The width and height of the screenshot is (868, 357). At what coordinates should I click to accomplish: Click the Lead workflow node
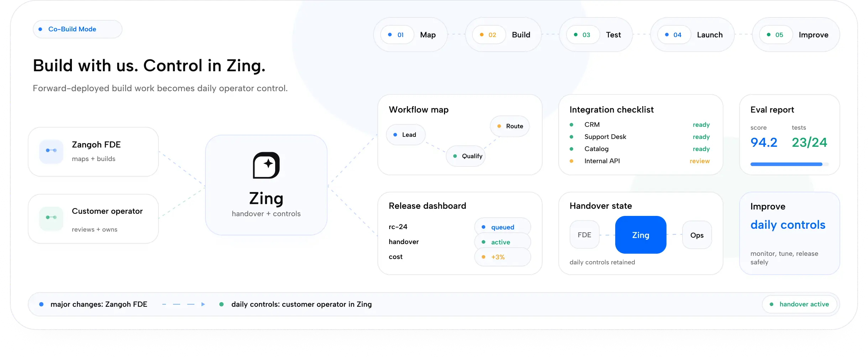406,135
